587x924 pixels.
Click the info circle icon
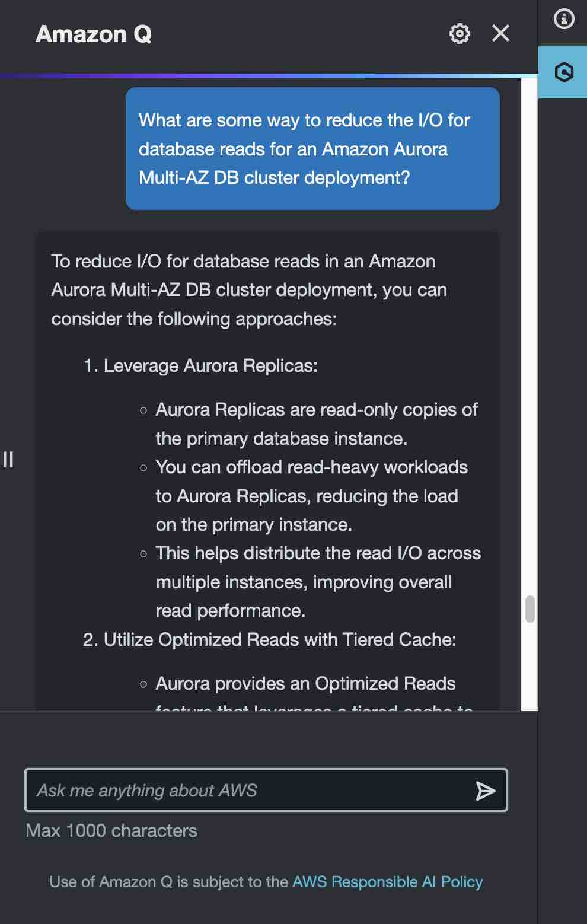pyautogui.click(x=564, y=19)
